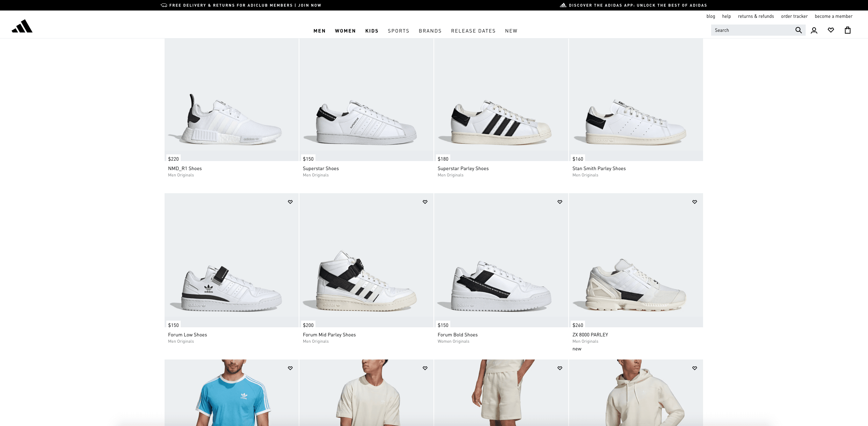868x426 pixels.
Task: Open Forum Mid Parley Shoes product image
Action: [366, 260]
